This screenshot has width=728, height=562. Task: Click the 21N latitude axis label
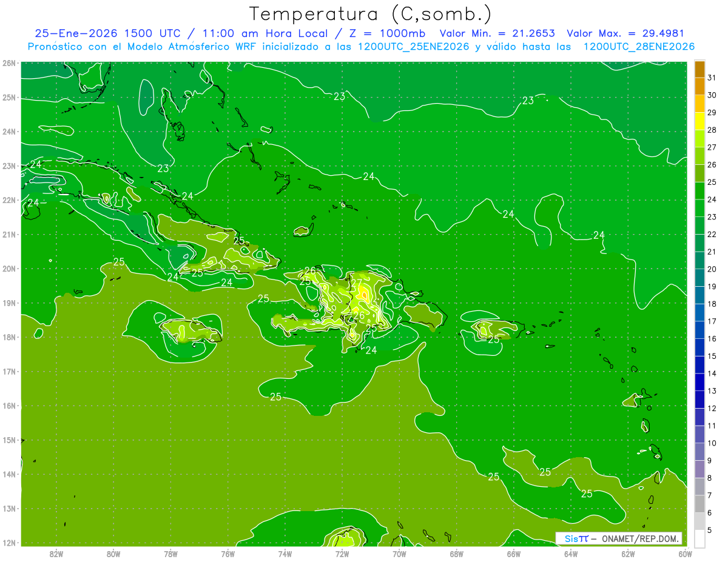coord(8,235)
